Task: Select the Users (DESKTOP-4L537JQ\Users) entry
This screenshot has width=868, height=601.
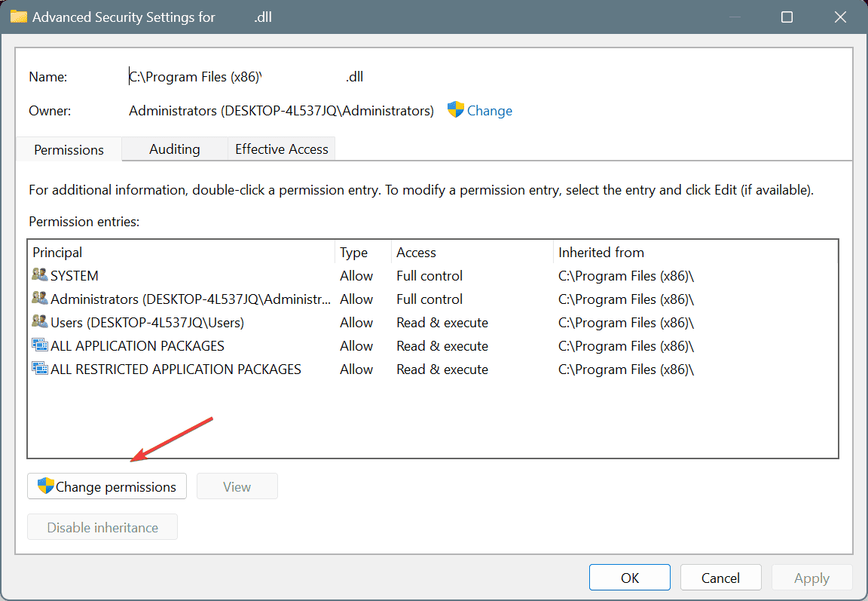Action: tap(433, 323)
